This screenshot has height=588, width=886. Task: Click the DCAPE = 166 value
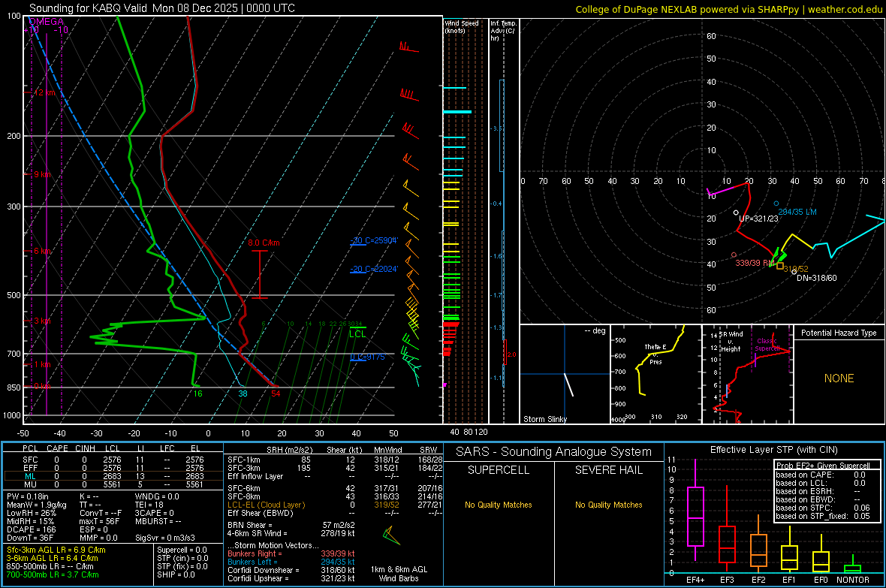tap(31, 529)
